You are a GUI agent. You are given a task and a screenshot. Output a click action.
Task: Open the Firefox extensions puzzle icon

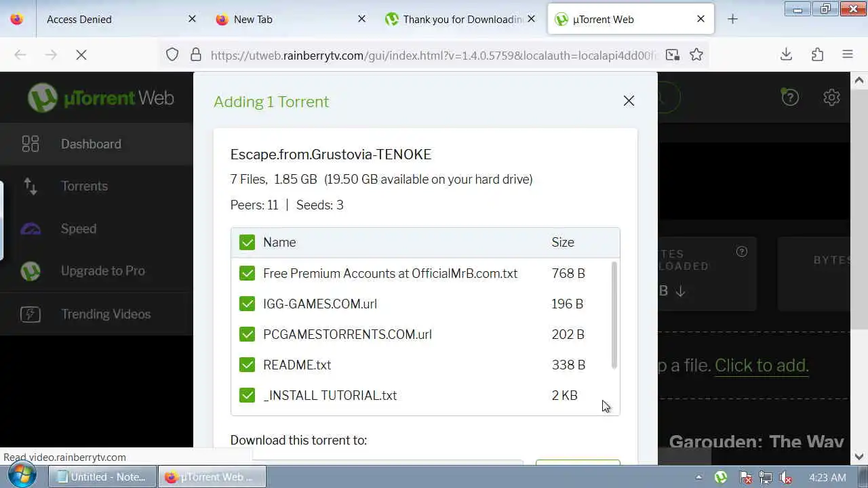pyautogui.click(x=817, y=55)
